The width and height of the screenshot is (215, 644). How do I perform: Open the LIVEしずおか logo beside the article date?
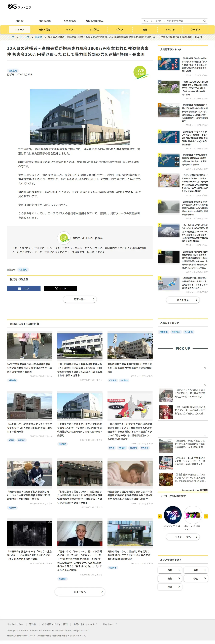(142, 72)
